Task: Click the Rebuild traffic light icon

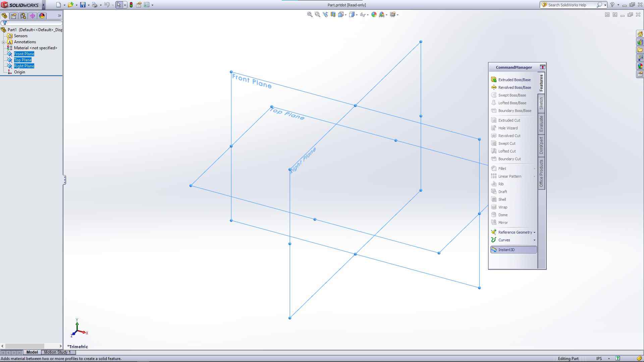Action: click(131, 5)
